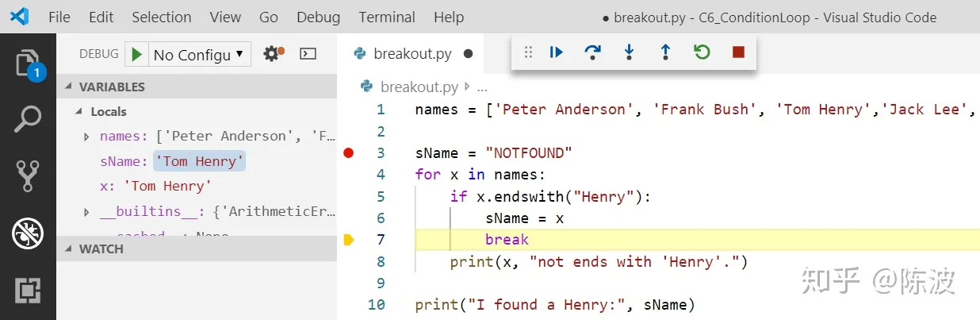
Task: Select the x variable row
Action: click(x=197, y=187)
